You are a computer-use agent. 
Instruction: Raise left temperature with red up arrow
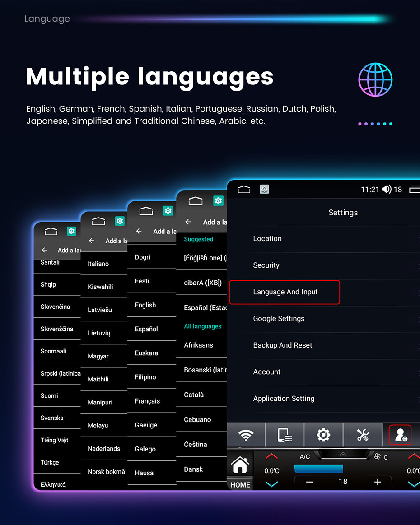271,456
